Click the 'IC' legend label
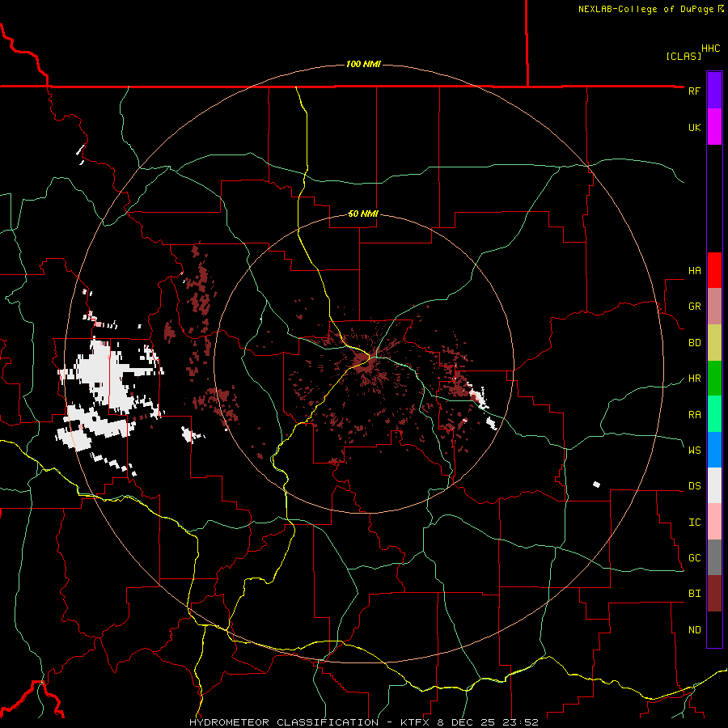The image size is (728, 728). pyautogui.click(x=694, y=522)
